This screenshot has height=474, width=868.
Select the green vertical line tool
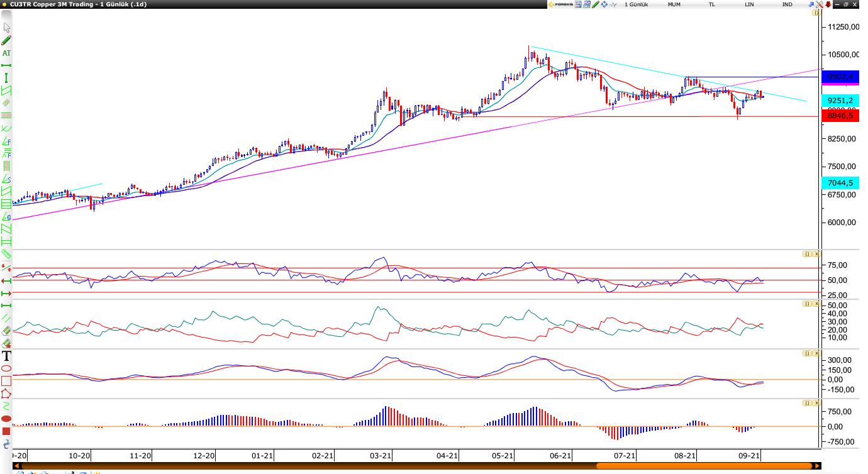(7, 78)
